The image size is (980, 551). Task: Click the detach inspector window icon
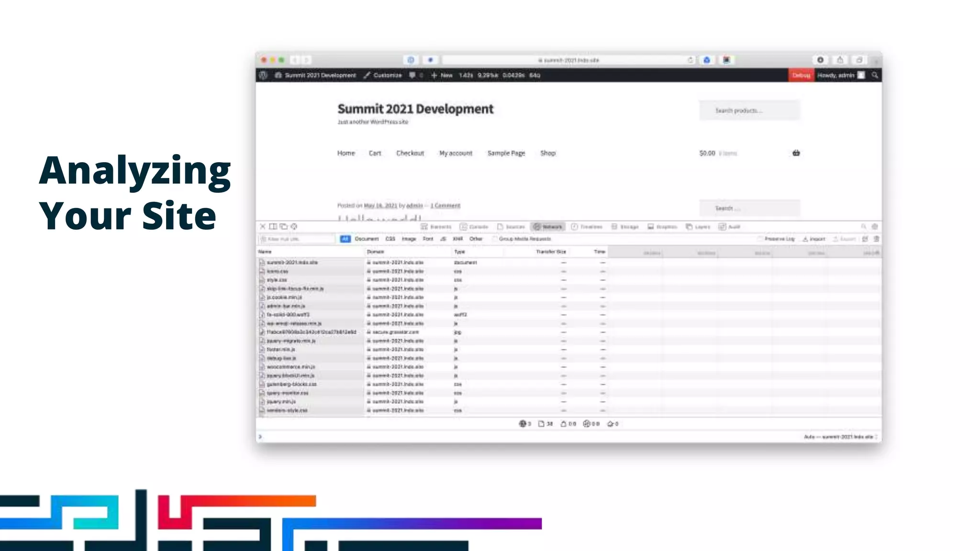pyautogui.click(x=283, y=226)
